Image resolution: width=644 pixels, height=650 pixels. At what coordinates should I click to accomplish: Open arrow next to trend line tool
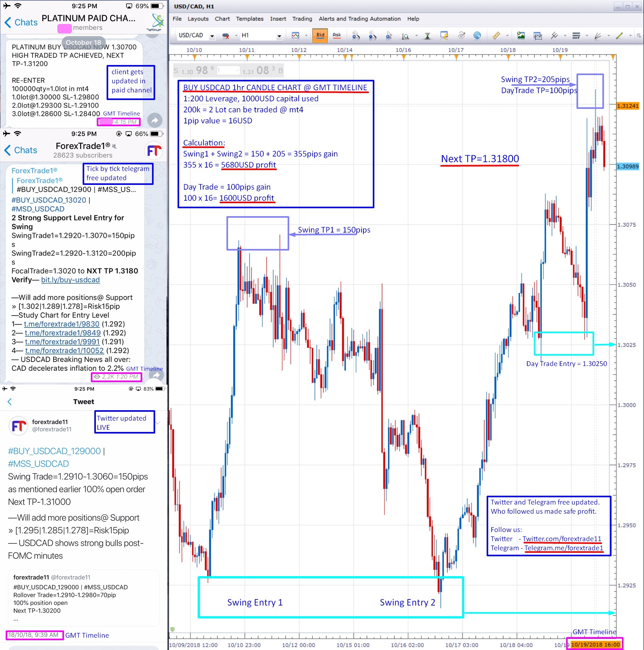[630, 35]
